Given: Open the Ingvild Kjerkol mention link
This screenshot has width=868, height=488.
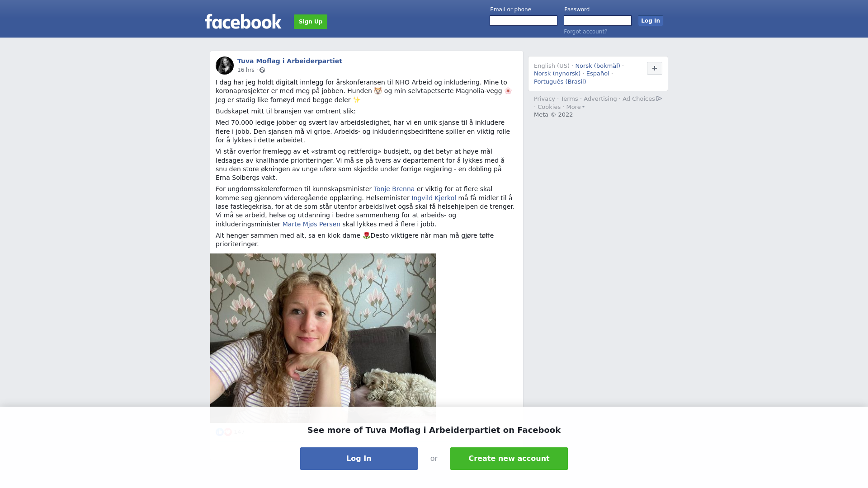Looking at the screenshot, I should click(434, 198).
